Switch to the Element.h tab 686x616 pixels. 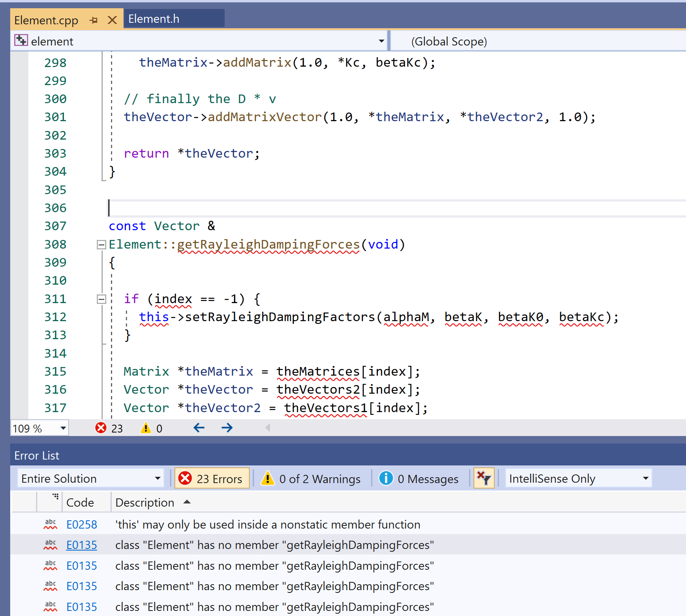pos(154,18)
